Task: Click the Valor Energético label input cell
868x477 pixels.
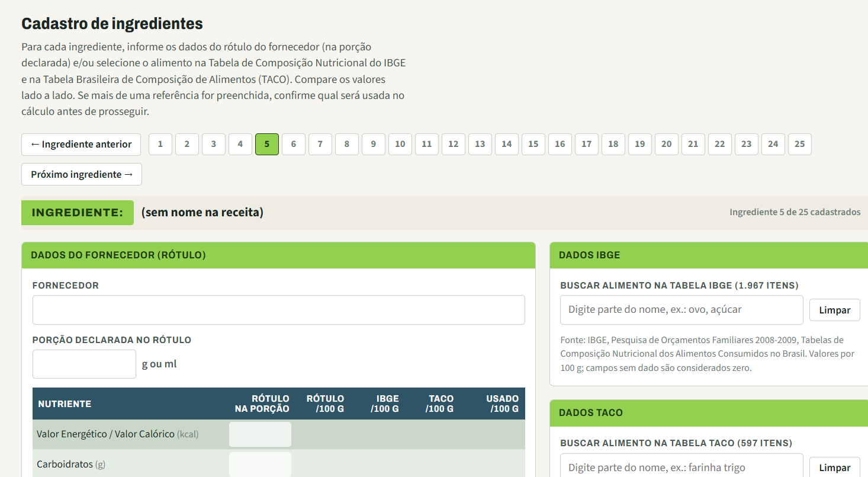Action: click(x=260, y=434)
